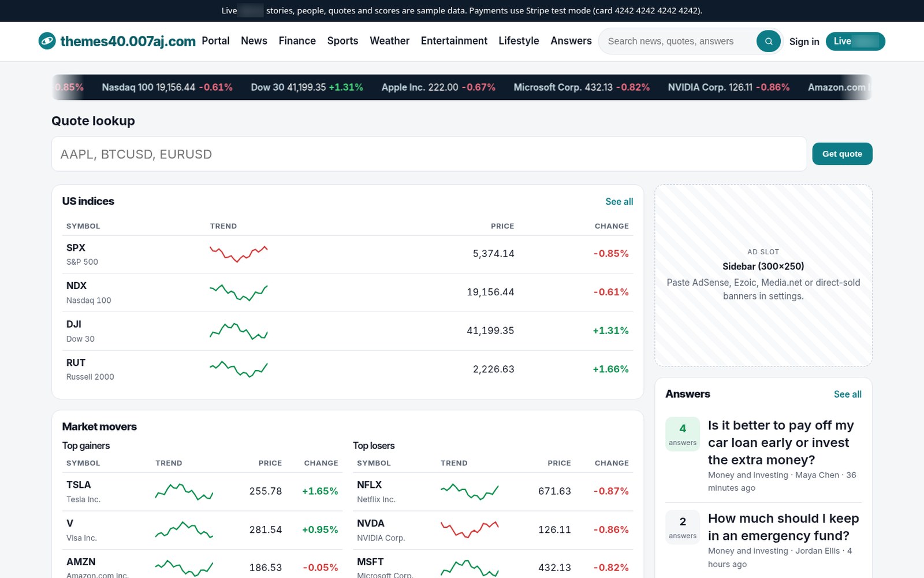Viewport: 924px width, 578px height.
Task: Click NVIDIA Corp. in the ticker bar
Action: pyautogui.click(x=729, y=87)
